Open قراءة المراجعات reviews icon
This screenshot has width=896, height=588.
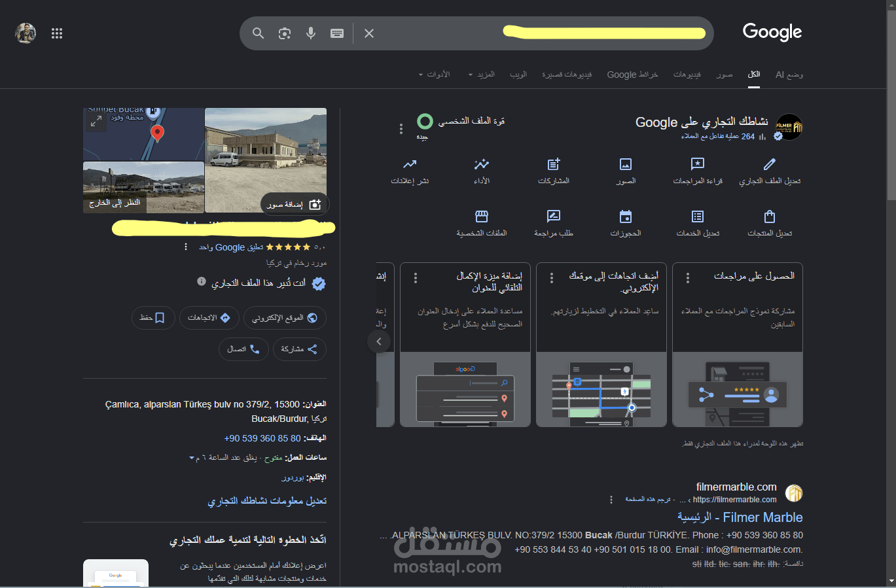pos(698,164)
